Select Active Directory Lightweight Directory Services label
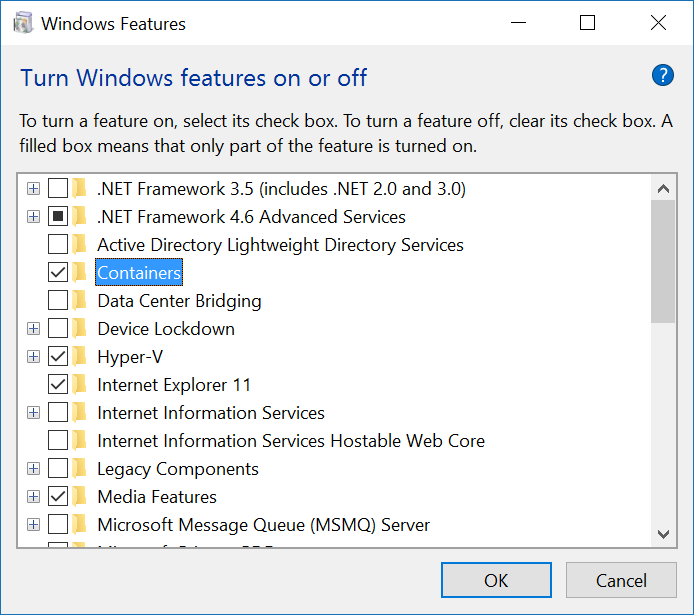The height and width of the screenshot is (615, 694). coord(280,244)
